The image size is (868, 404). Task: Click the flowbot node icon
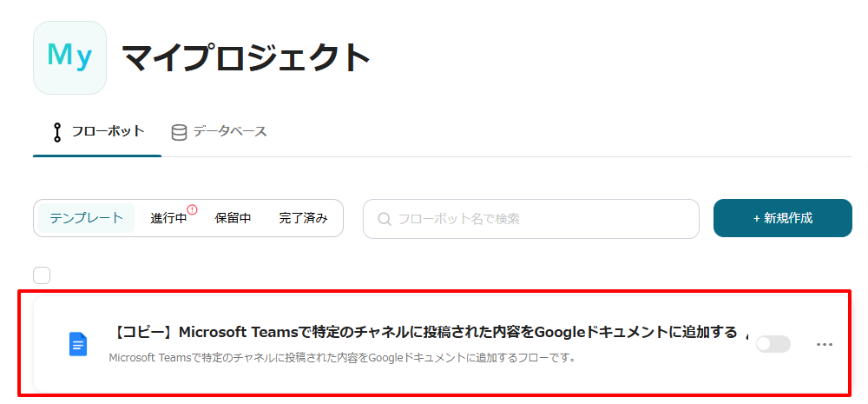[57, 132]
